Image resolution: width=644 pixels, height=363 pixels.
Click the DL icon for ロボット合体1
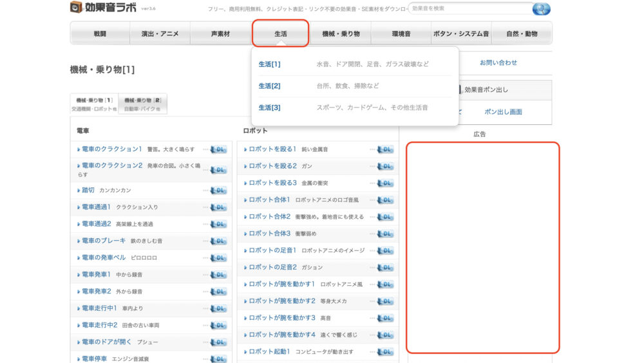(385, 200)
